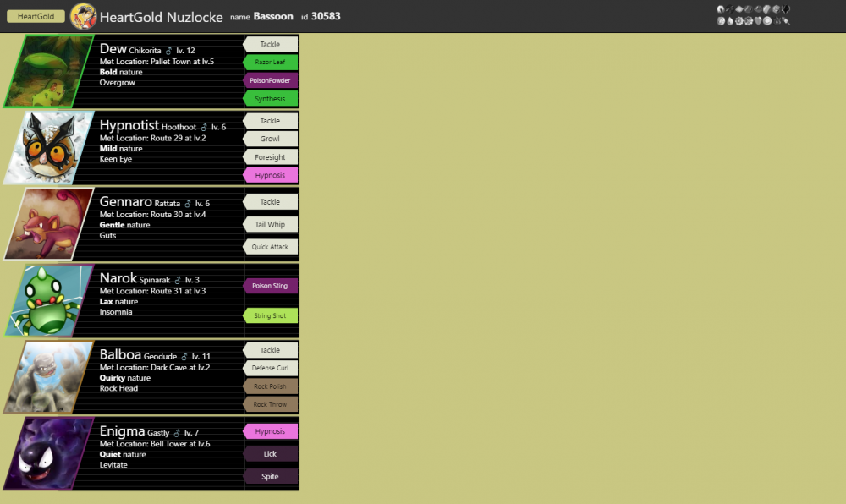
Task: Toggle the Hive Badge icon
Action: click(x=730, y=8)
